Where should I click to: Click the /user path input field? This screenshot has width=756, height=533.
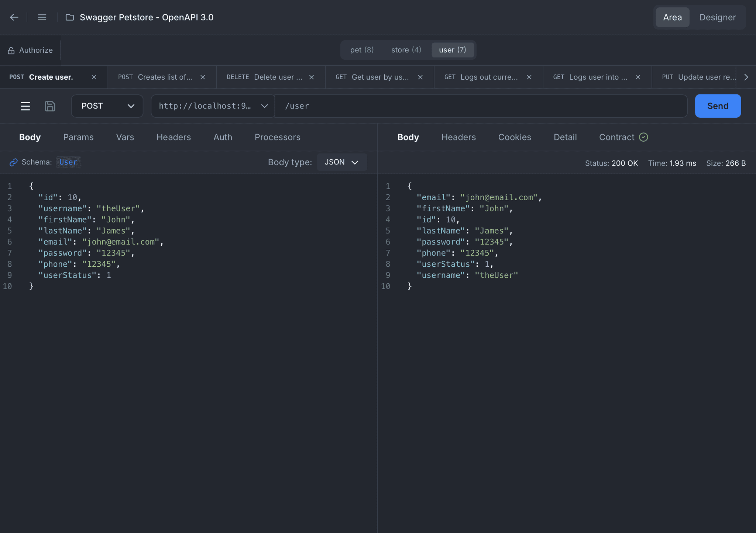pyautogui.click(x=481, y=106)
